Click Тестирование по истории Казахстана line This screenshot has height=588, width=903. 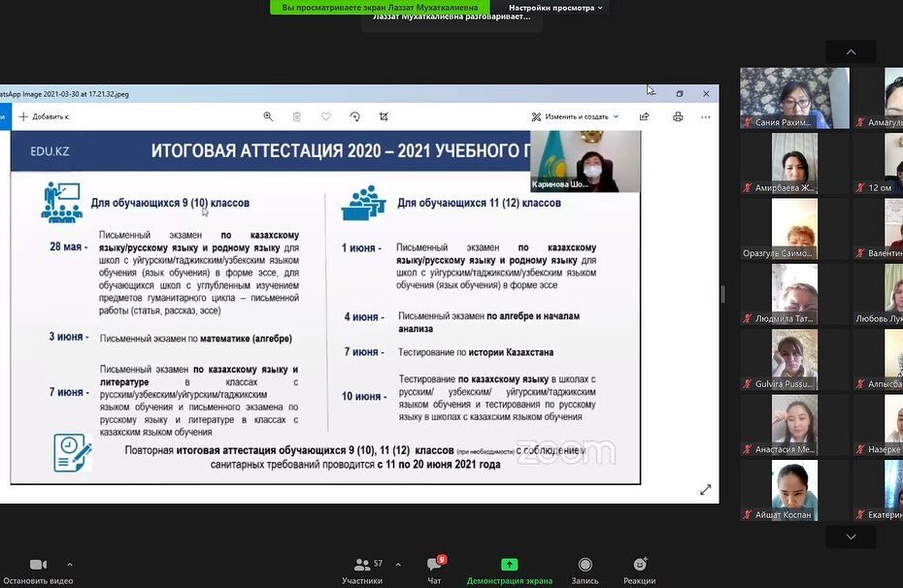click(476, 352)
